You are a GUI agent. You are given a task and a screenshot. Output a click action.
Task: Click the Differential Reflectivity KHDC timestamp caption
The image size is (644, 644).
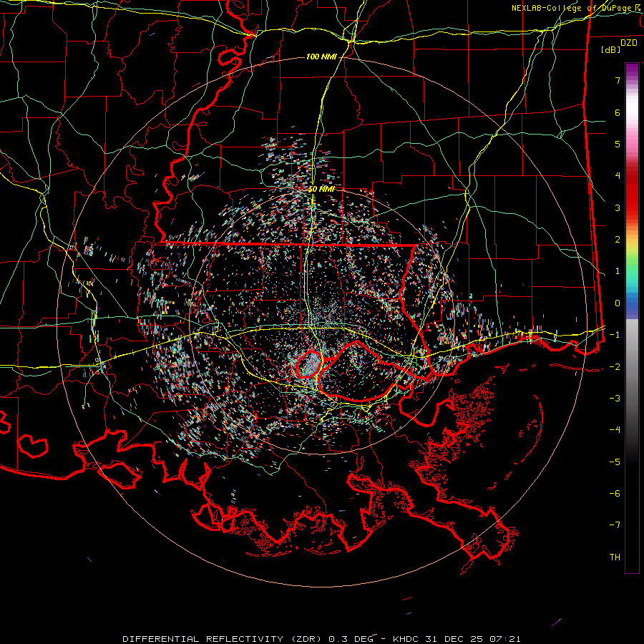click(x=321, y=639)
